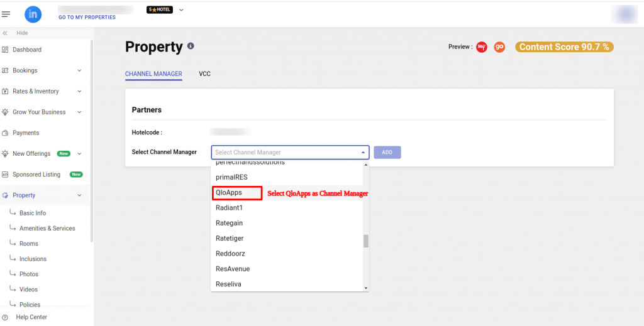Select Ratetiger from the dropdown list
This screenshot has height=326, width=644.
point(287,238)
